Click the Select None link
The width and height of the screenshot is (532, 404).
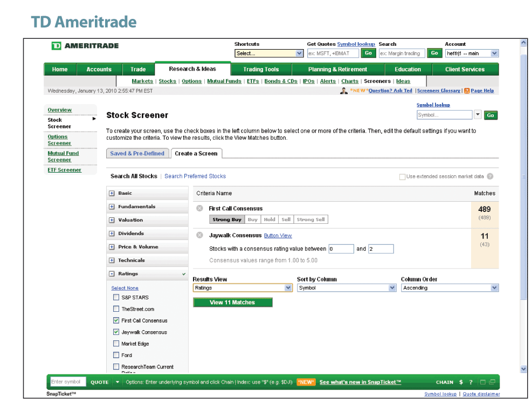125,288
